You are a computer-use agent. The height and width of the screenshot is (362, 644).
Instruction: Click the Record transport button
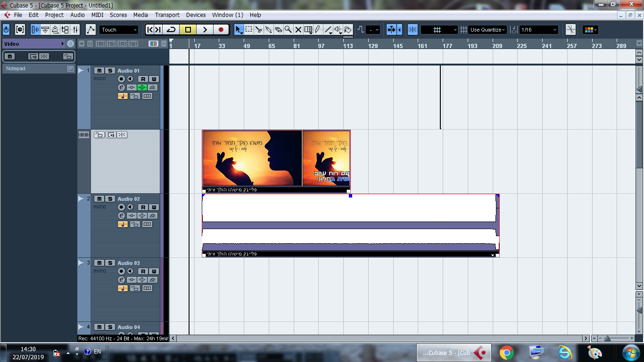(x=221, y=30)
